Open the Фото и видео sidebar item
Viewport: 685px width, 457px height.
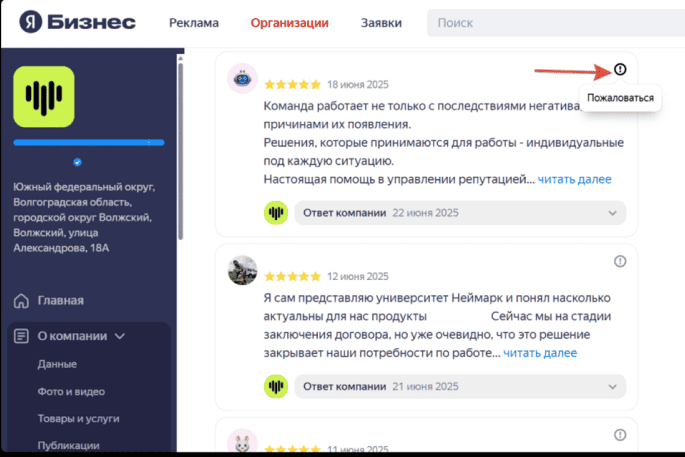point(71,391)
